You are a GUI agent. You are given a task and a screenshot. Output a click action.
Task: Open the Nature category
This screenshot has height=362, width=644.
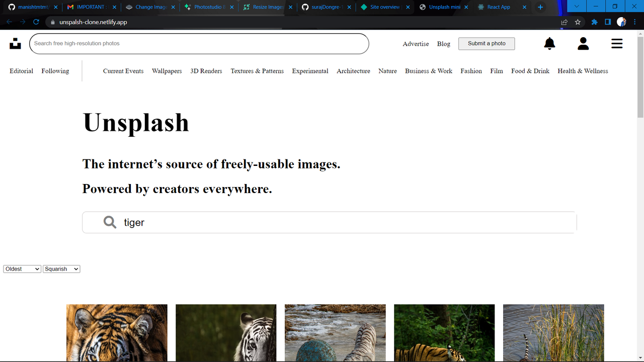click(x=387, y=71)
